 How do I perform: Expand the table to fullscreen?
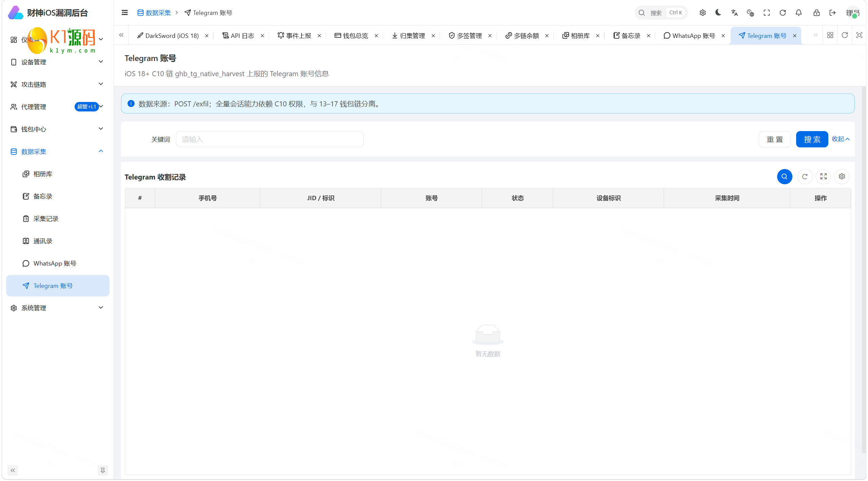click(x=823, y=176)
